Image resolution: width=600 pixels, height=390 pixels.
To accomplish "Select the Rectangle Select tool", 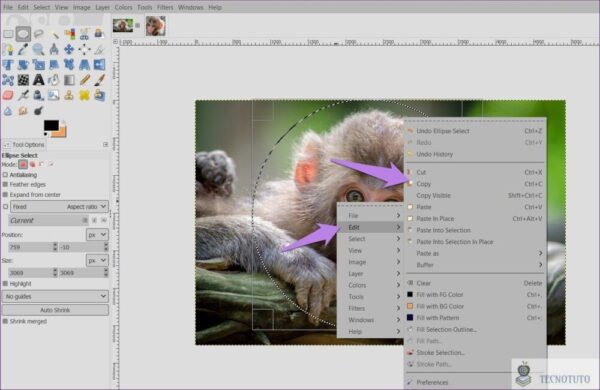I will click(8, 34).
